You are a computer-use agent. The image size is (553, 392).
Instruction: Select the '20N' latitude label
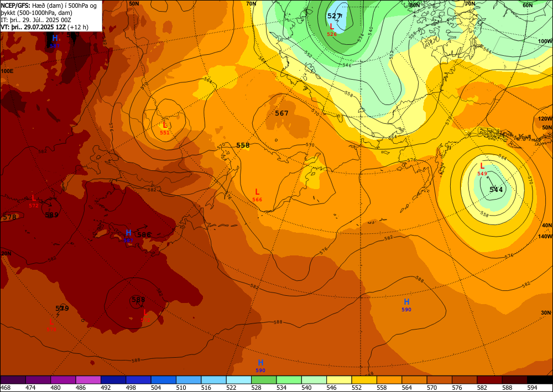6,253
